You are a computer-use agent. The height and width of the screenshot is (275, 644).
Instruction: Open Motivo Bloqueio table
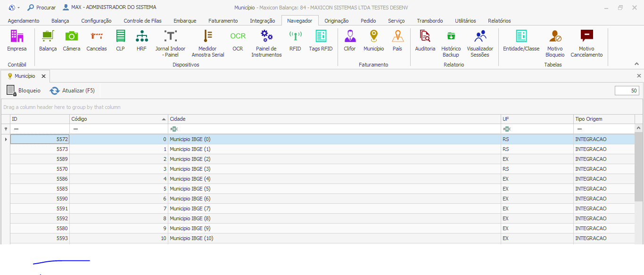pos(555,43)
